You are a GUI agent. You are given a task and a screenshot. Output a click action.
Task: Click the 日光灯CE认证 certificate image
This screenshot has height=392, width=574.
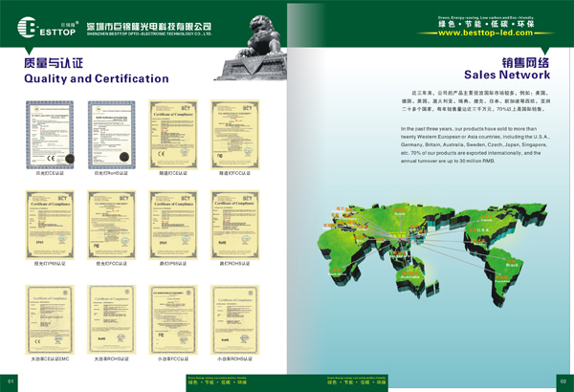click(50, 135)
